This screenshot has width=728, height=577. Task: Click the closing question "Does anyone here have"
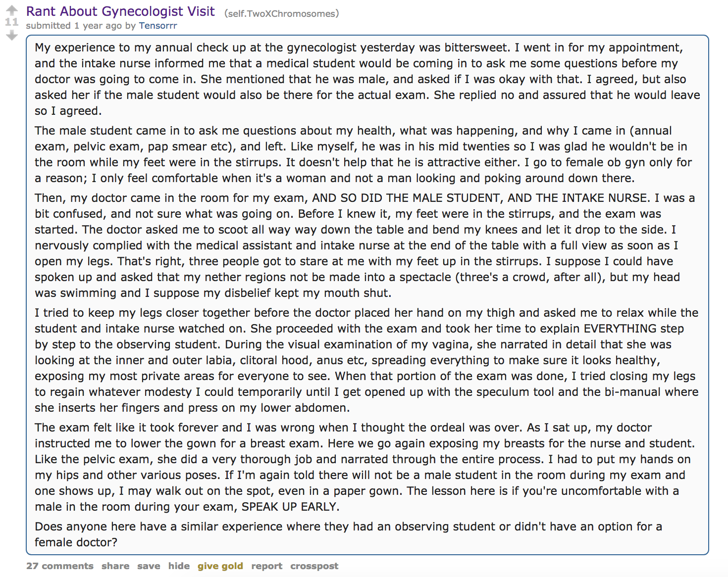(348, 534)
